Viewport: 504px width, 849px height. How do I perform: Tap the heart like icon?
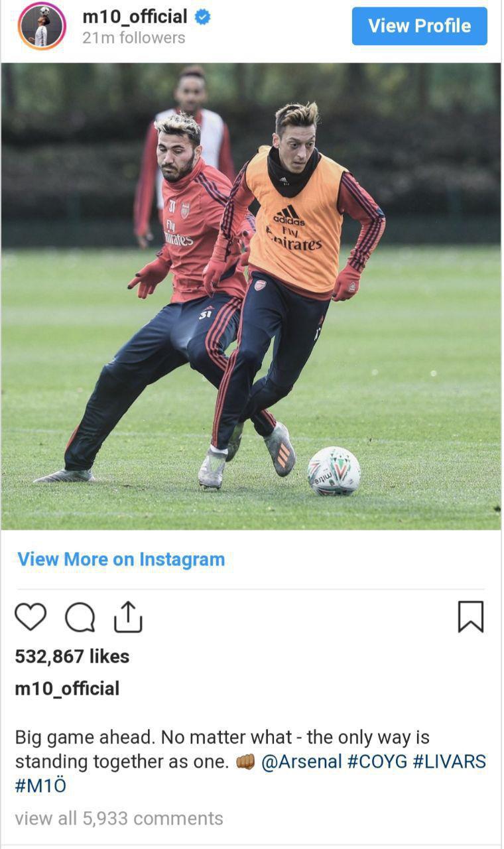(x=31, y=617)
